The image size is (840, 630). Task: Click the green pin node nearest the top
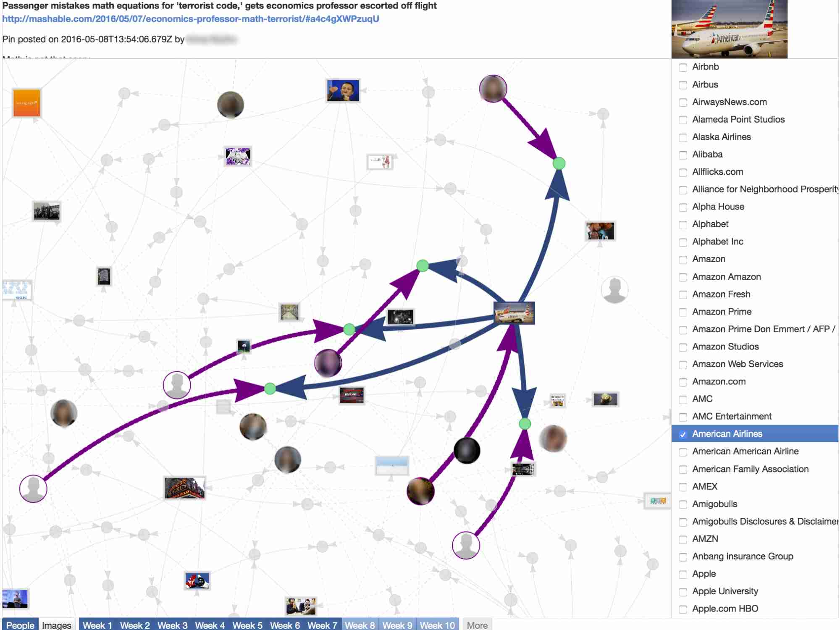pyautogui.click(x=559, y=163)
